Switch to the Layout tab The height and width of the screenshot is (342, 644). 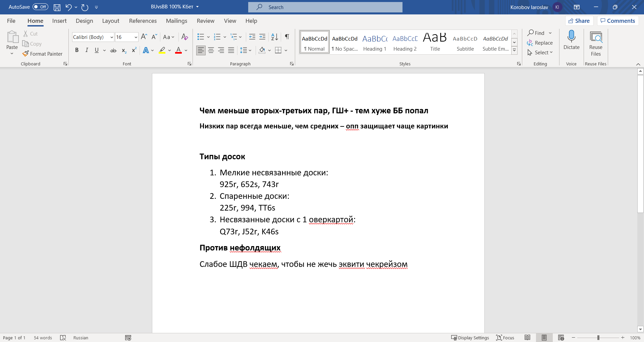(111, 21)
